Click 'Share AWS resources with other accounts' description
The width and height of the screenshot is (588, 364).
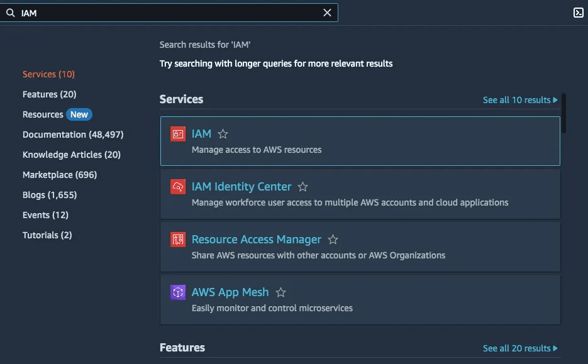(x=318, y=255)
